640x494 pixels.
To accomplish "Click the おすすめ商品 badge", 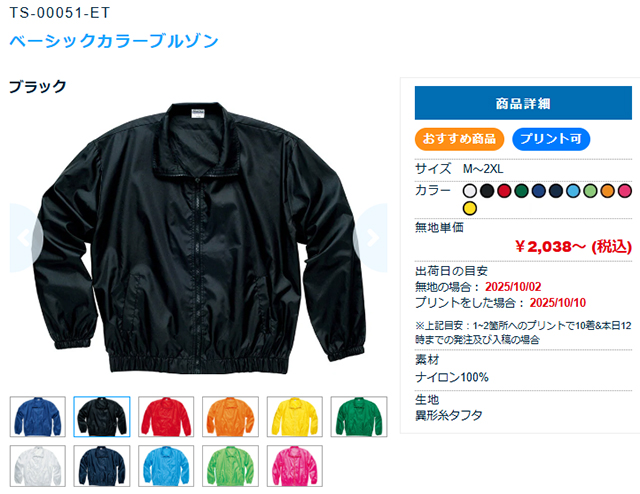I will click(x=459, y=139).
